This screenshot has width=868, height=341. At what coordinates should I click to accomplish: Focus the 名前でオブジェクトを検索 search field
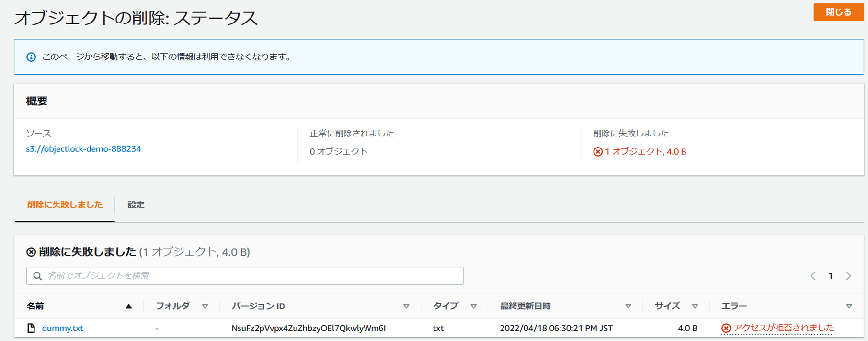point(245,276)
